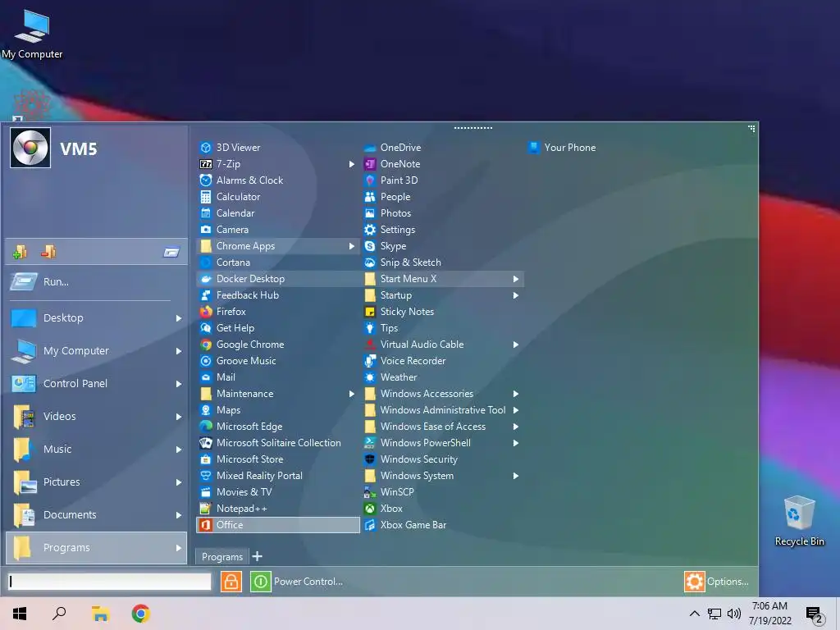Expand Virtual Audio Cable submenu arrow

point(515,345)
